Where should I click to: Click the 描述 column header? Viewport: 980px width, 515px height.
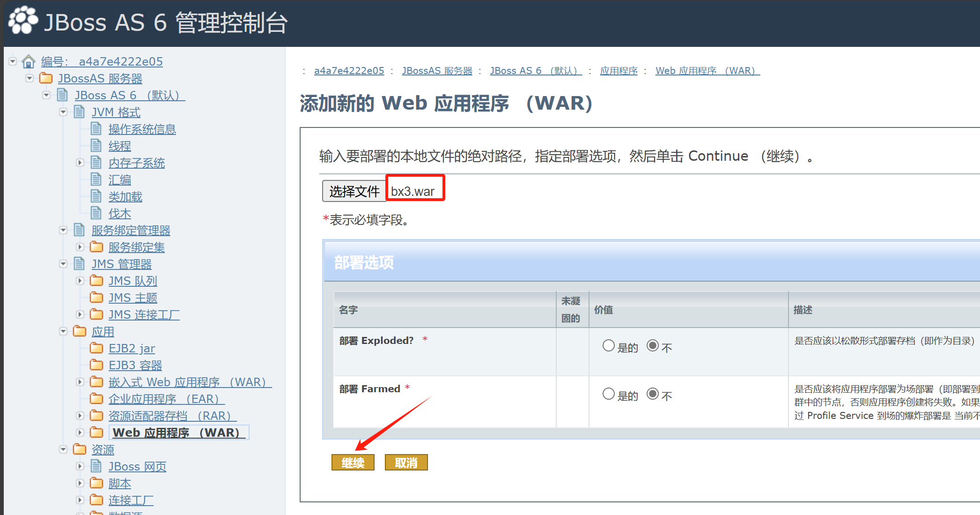[884, 309]
